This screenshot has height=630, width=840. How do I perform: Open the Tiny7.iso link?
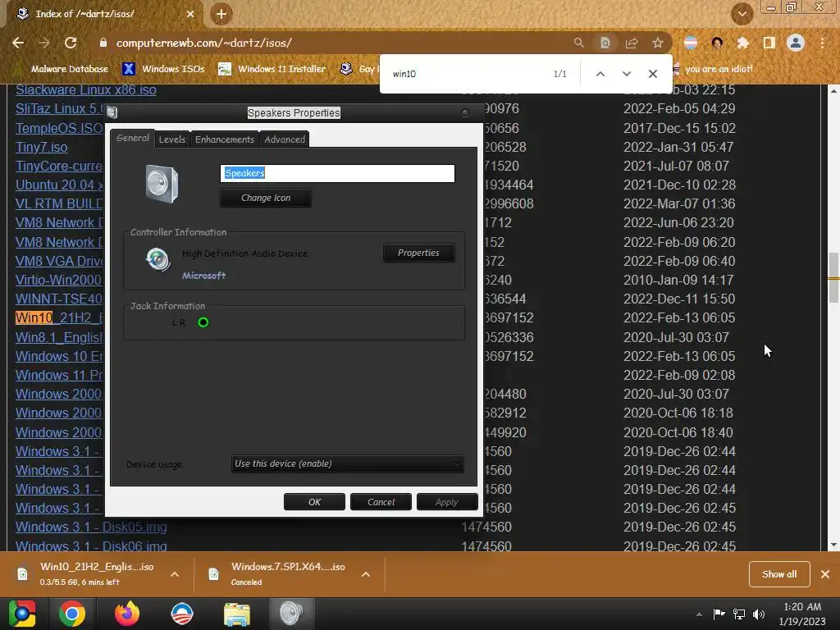[x=41, y=148]
